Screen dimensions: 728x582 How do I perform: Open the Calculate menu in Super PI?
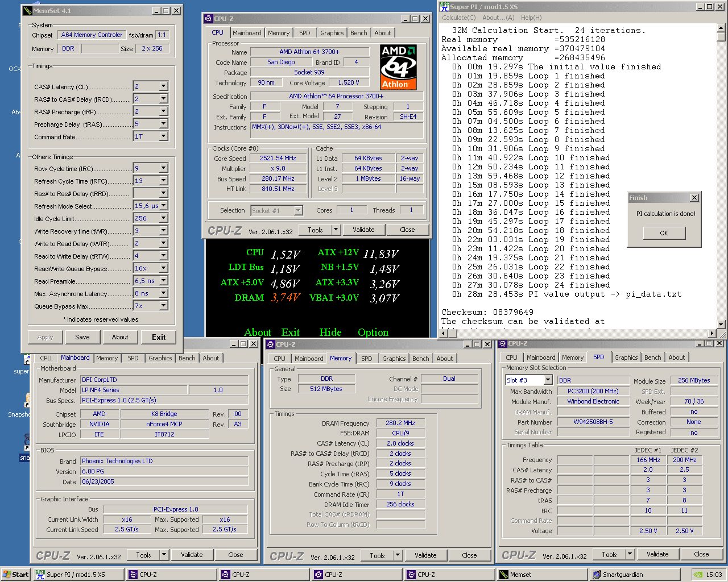pos(458,18)
